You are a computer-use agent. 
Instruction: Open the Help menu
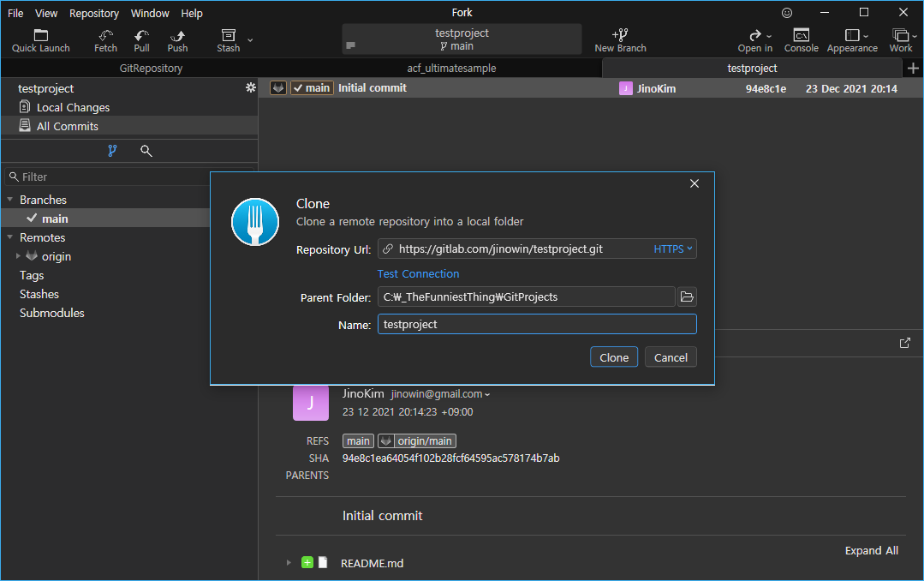tap(192, 13)
